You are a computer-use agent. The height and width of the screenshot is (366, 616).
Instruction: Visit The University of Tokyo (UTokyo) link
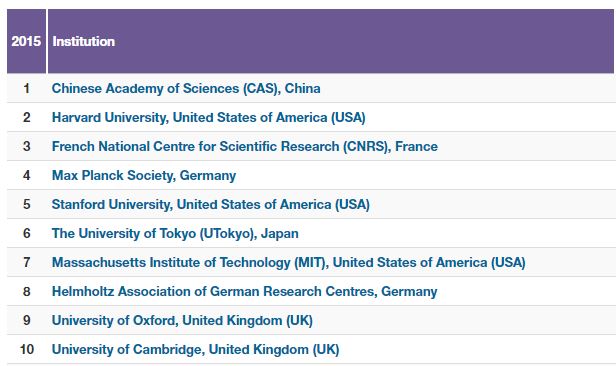pyautogui.click(x=175, y=234)
